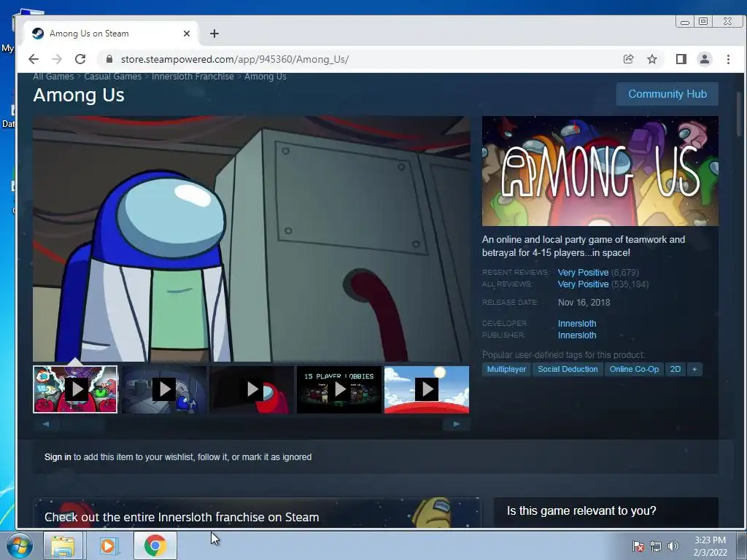
Task: Click the Chrome taskbar icon
Action: tap(155, 545)
